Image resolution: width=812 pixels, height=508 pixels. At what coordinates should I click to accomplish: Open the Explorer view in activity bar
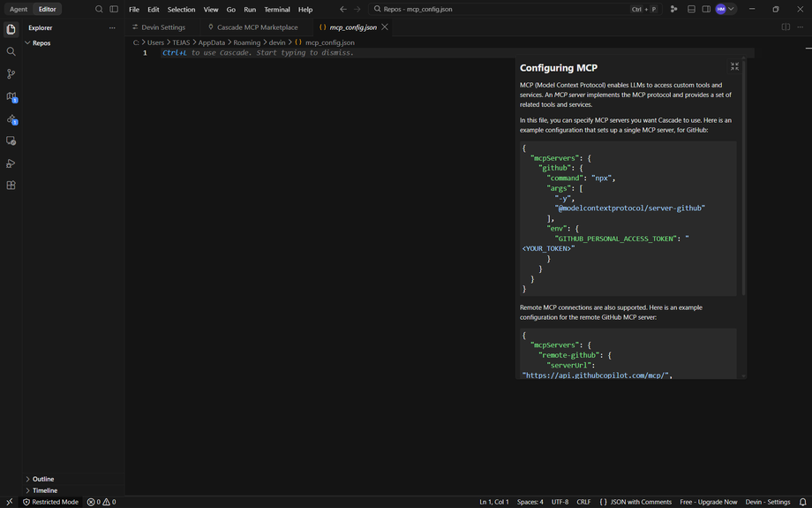click(11, 29)
